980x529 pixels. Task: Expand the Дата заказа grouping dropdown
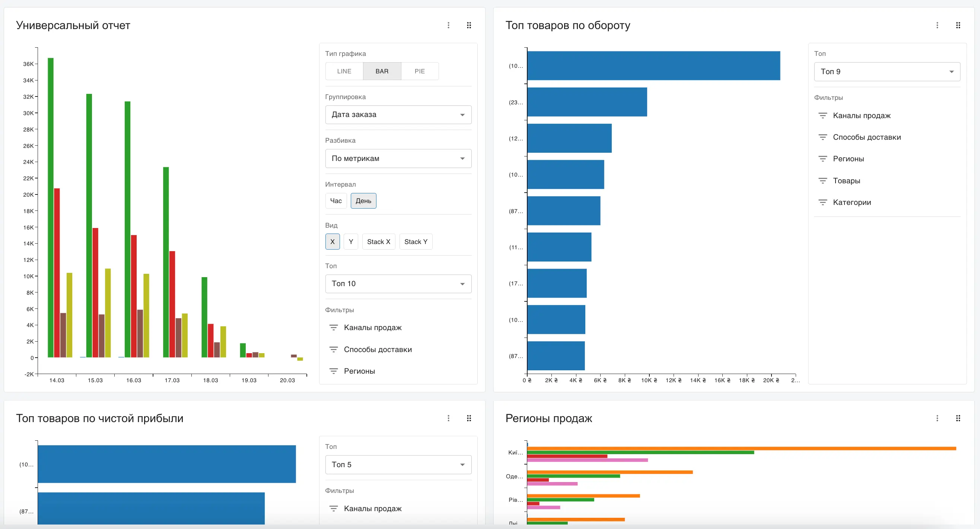click(398, 114)
